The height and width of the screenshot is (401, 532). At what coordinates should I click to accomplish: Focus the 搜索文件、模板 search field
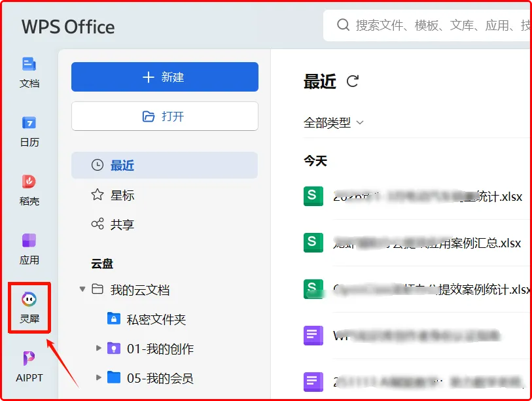coord(427,25)
